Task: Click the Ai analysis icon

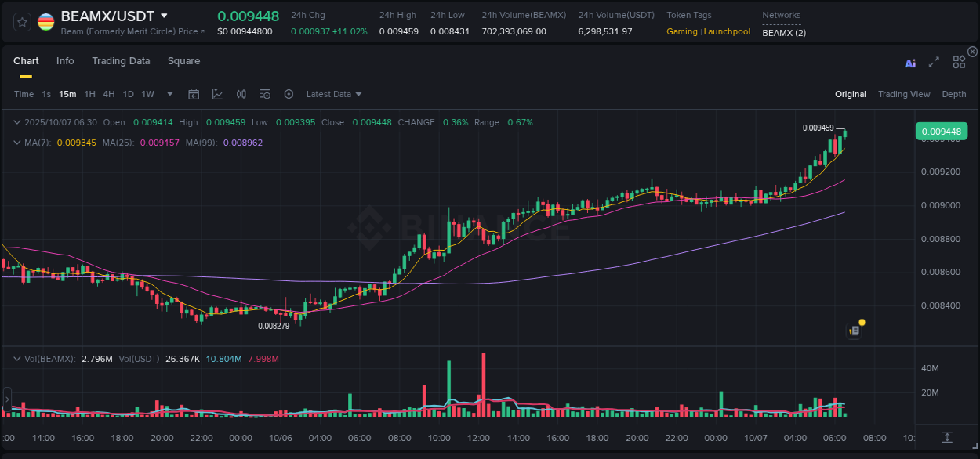Action: [x=909, y=62]
